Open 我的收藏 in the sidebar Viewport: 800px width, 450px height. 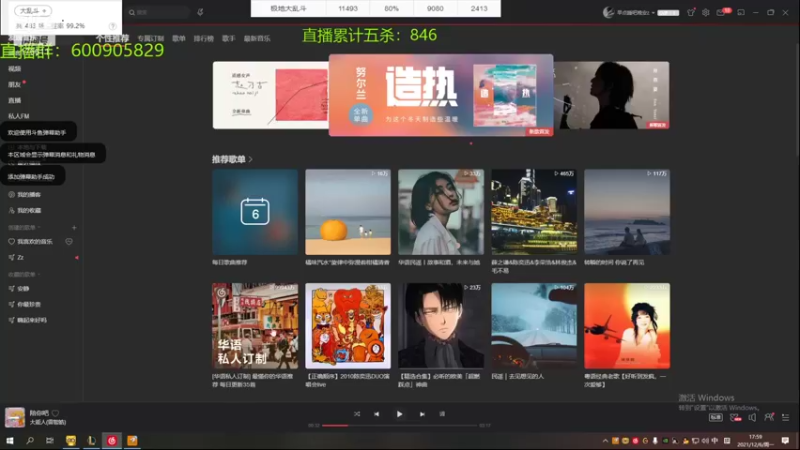pos(24,210)
